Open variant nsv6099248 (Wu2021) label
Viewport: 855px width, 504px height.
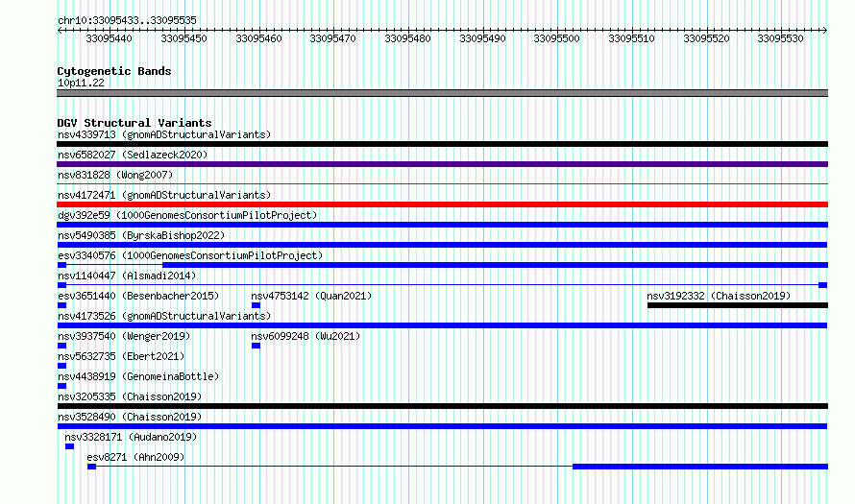pyautogui.click(x=305, y=336)
